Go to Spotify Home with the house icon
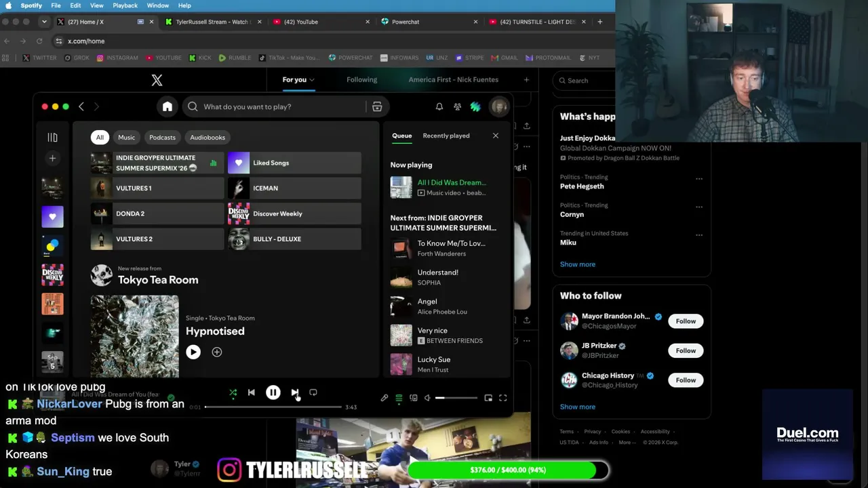 pos(167,106)
